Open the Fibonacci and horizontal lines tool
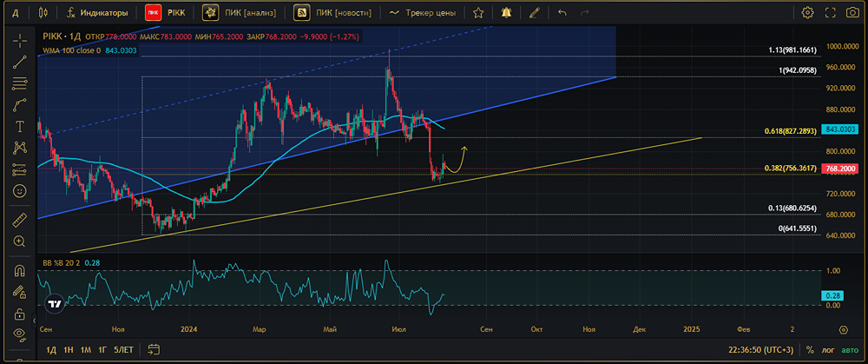 [20, 83]
